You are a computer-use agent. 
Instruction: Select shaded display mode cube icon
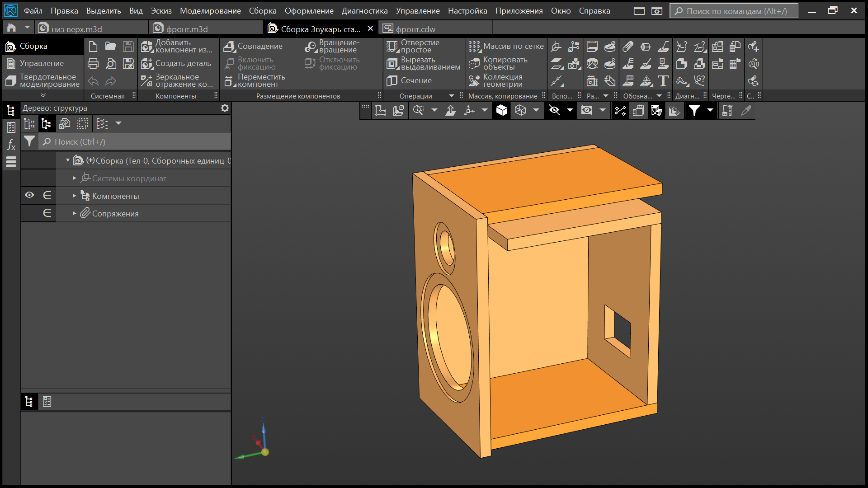(501, 110)
